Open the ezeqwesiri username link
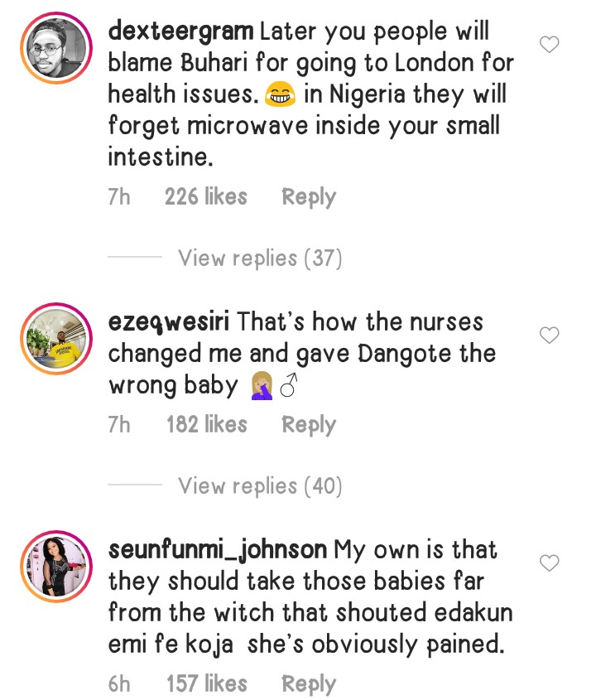Viewport: 596px width, 700px height. (x=169, y=321)
